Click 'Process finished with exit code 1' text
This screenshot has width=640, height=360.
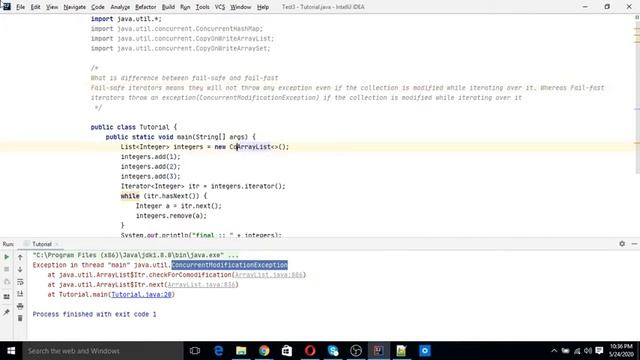(x=94, y=314)
